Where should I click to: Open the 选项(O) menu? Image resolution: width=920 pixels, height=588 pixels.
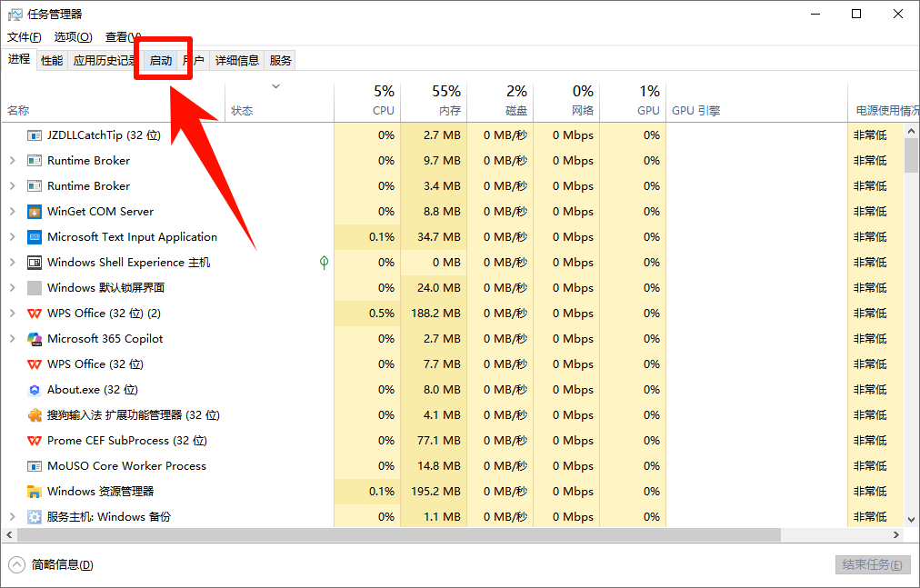tap(73, 37)
